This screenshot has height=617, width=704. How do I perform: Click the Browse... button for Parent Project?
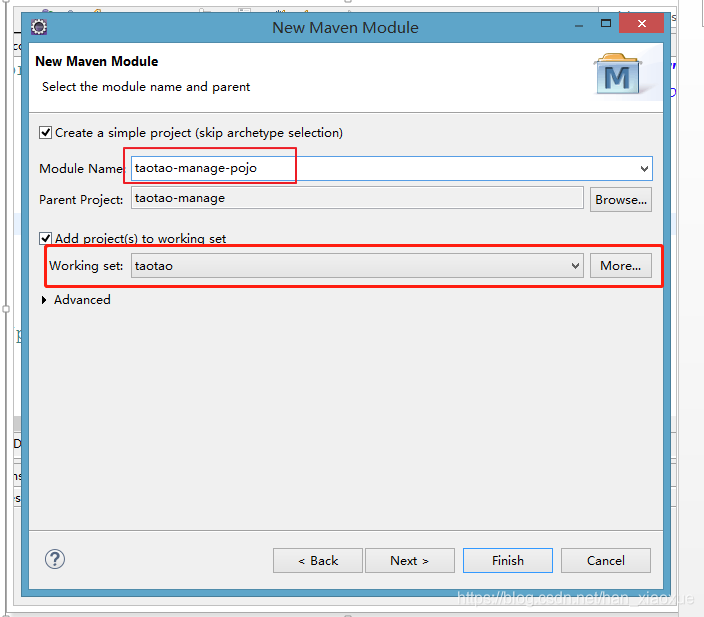[x=620, y=200]
